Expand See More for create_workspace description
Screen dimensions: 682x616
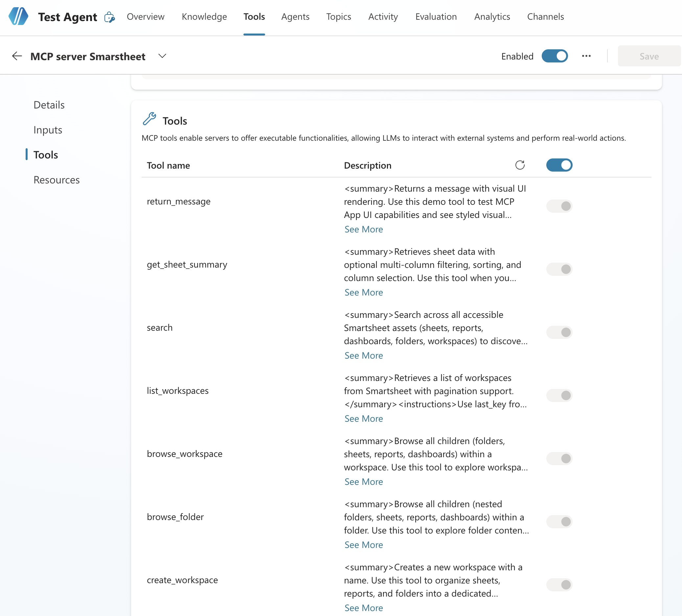[364, 608]
